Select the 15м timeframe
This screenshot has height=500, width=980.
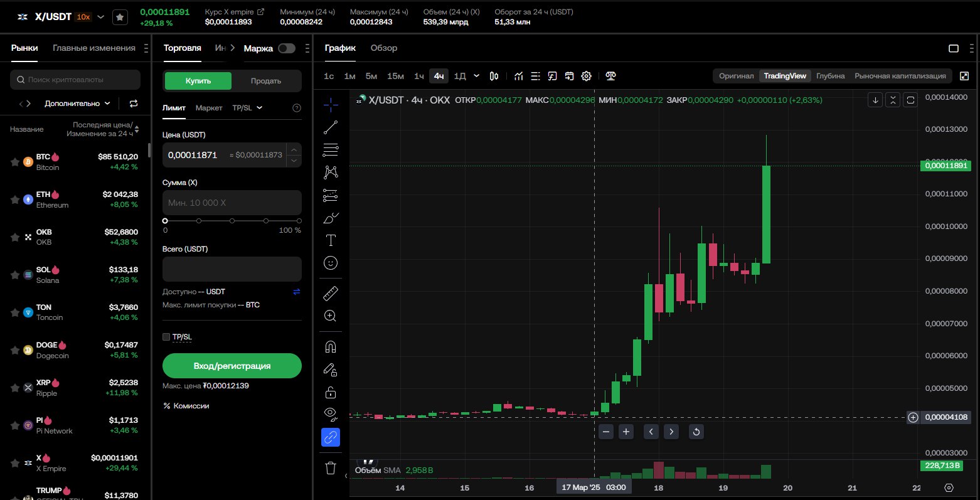click(395, 76)
